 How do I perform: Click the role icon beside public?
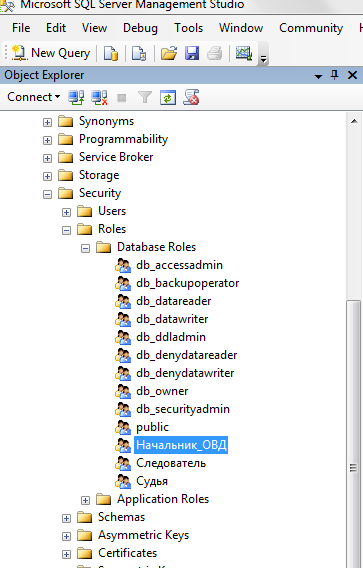point(123,427)
